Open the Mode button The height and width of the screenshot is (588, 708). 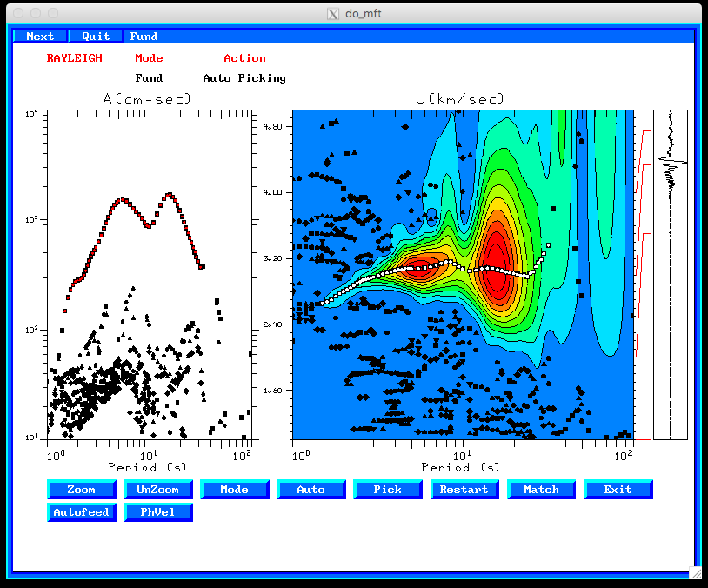(234, 490)
